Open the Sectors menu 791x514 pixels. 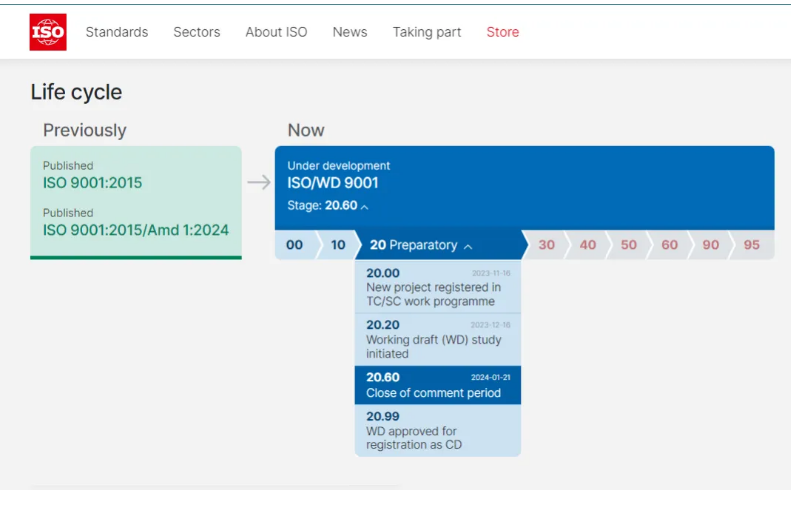pyautogui.click(x=196, y=32)
